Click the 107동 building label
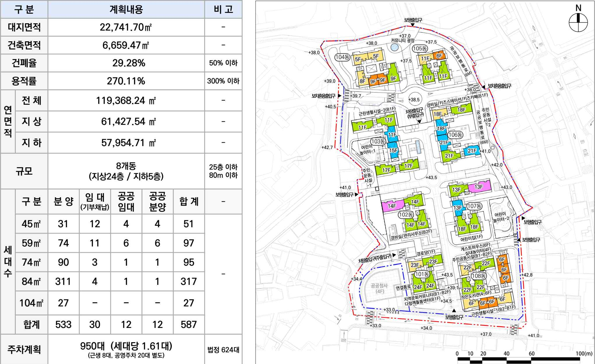The width and height of the screenshot is (595, 364). click(x=474, y=206)
